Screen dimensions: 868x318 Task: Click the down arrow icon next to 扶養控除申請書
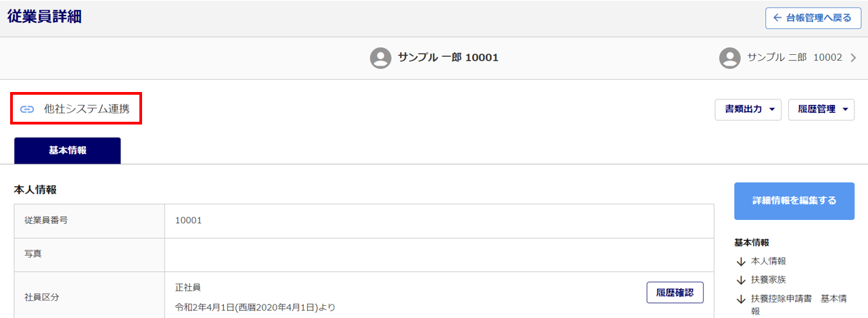point(741,298)
